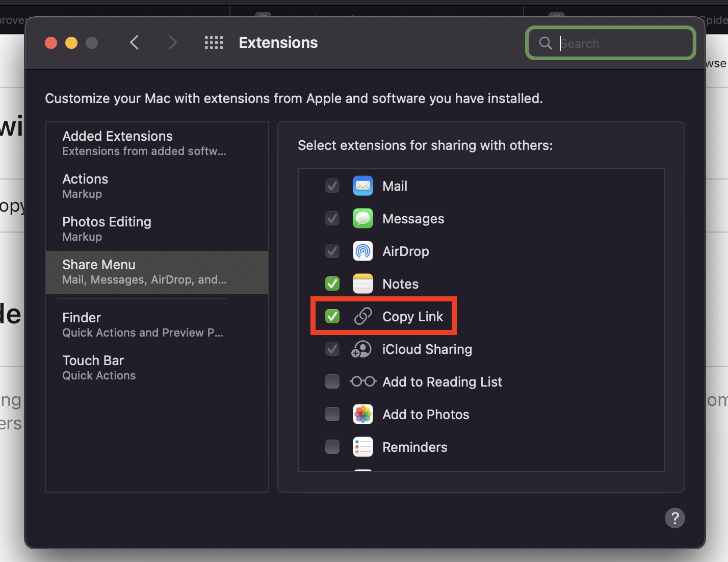Select the AirDrop icon
Image resolution: width=728 pixels, height=562 pixels.
tap(362, 251)
